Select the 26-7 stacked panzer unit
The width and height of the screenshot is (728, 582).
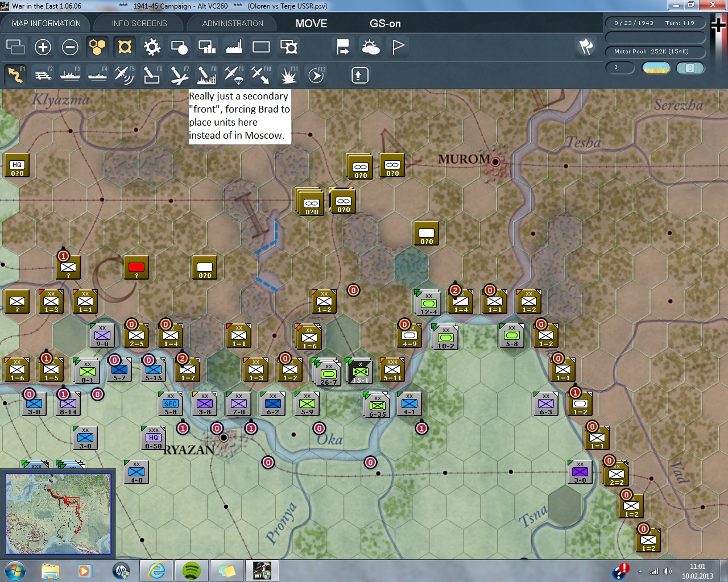click(x=327, y=373)
